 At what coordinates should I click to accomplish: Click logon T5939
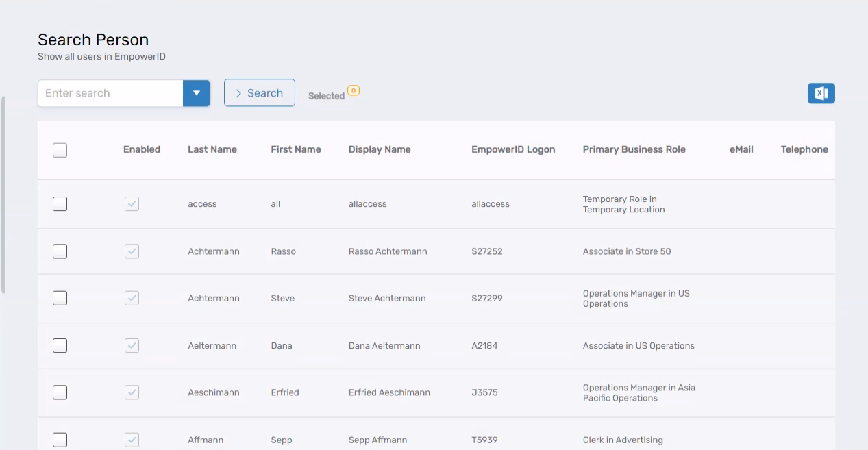click(485, 440)
